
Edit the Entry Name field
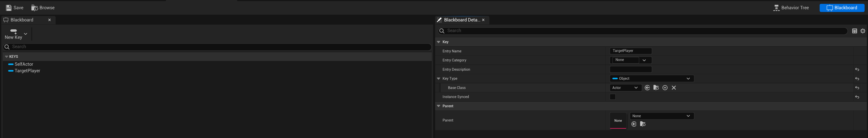pos(630,51)
